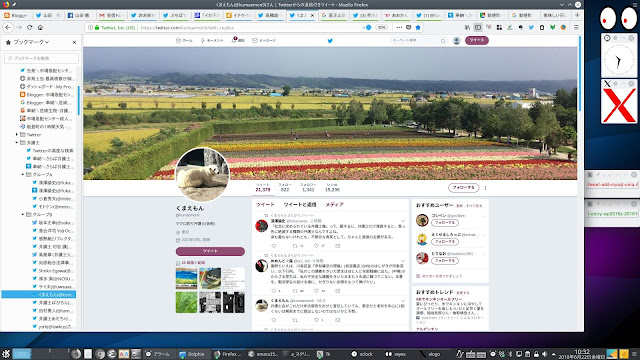The image size is (640, 360).
Task: Open the ブックマーク sidebar switcher dropdown
Action: click(27, 42)
